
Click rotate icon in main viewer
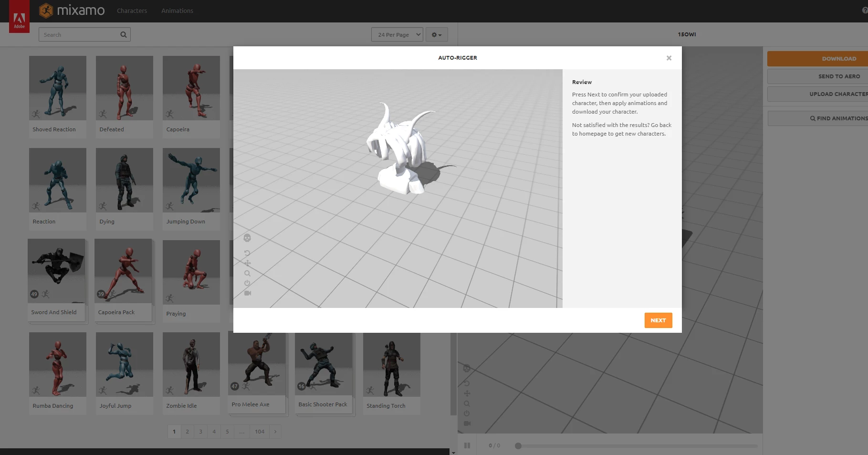point(467,383)
